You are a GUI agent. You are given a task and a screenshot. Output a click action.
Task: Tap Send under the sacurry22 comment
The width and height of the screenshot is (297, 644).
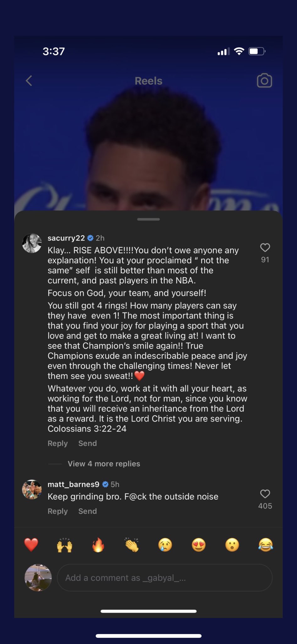[x=87, y=443]
